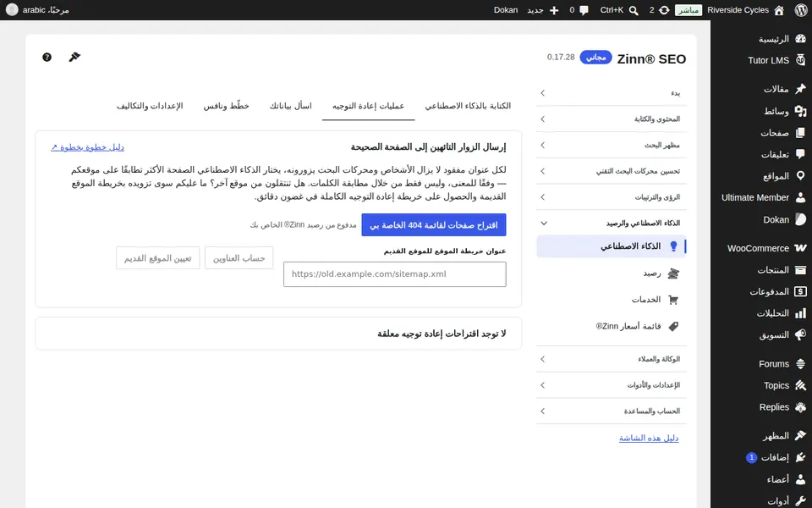Collapse الذكاء الاصطناعي والرصيد section
Screen dimensions: 812x508
[x=612, y=223]
